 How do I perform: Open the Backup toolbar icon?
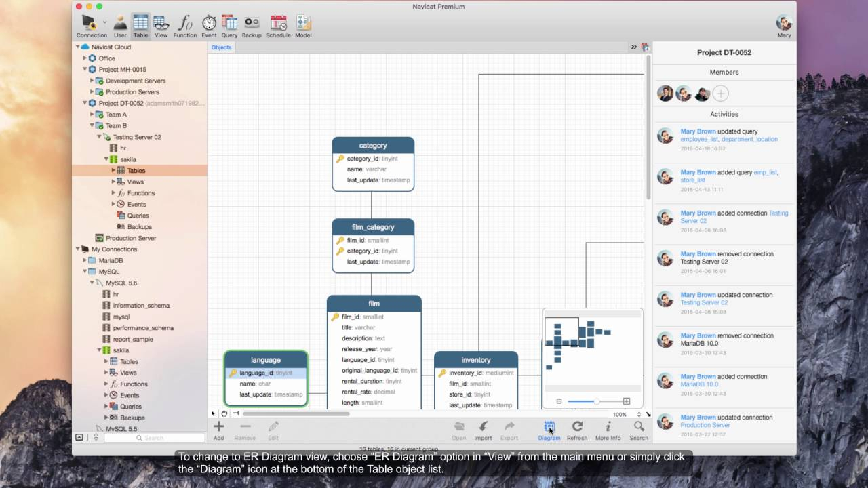[x=252, y=26]
